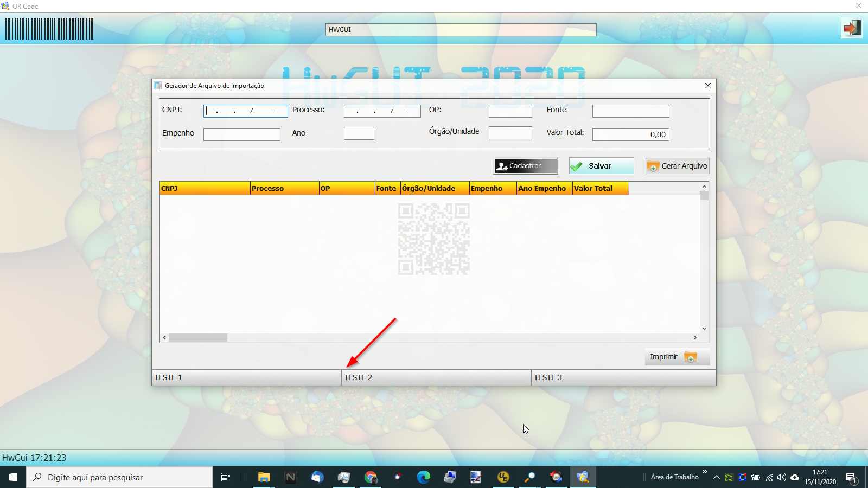Click the taskbar search box
Viewport: 868px width, 488px height.
[119, 477]
